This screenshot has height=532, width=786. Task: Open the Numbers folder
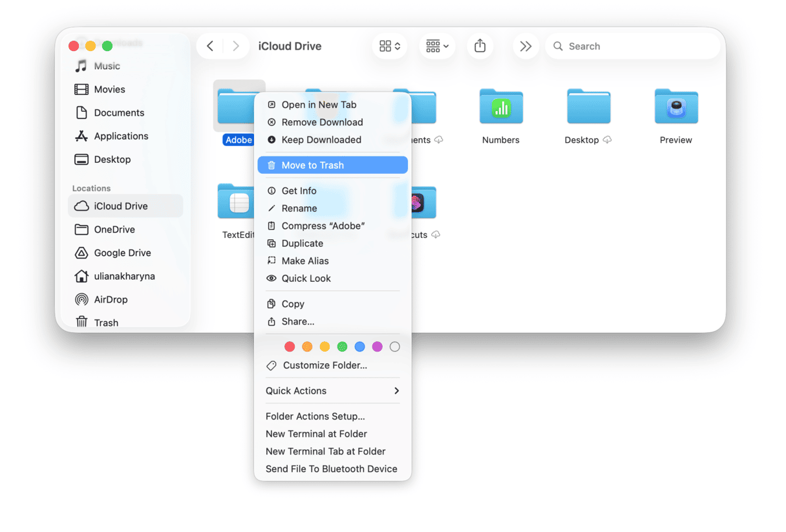501,107
